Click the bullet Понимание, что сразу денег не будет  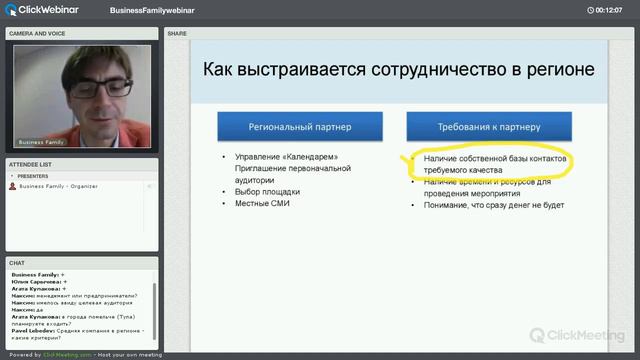coord(494,205)
